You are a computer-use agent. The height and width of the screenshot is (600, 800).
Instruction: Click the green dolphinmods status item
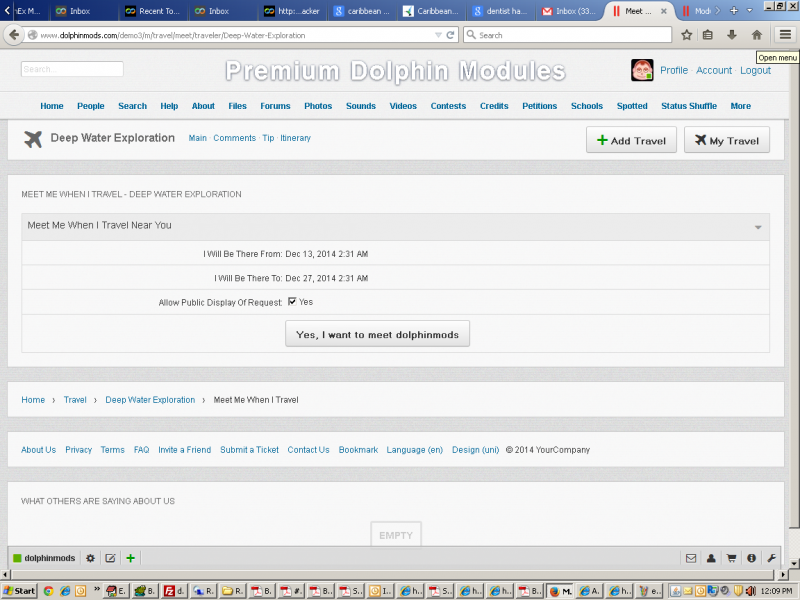(44, 558)
